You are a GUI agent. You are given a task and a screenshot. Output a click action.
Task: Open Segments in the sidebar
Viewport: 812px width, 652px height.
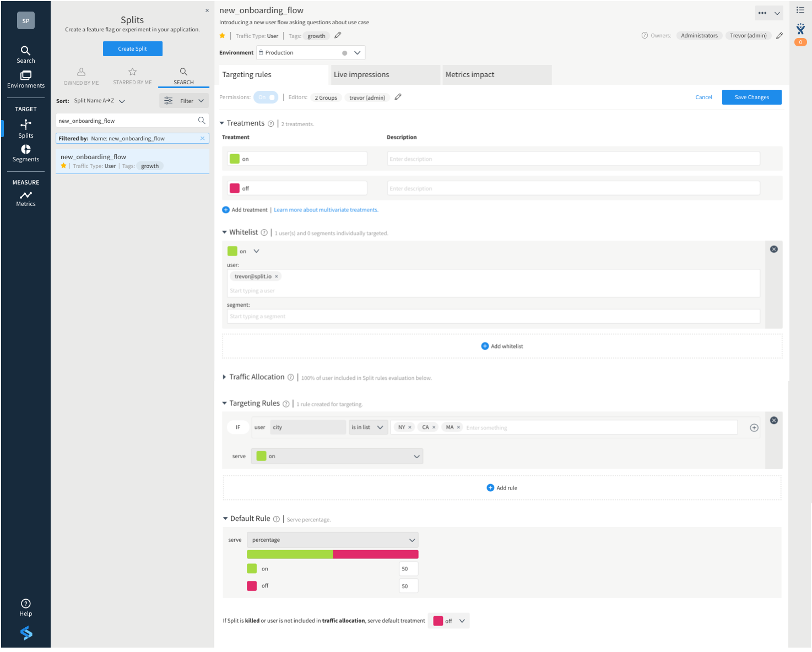[x=25, y=154]
